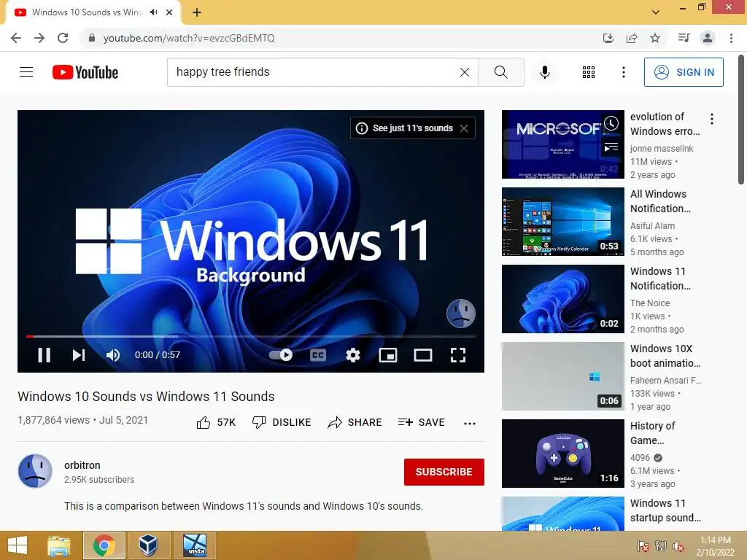The width and height of the screenshot is (747, 560).
Task: Dismiss the 'See just 11's sounds' card
Action: (x=464, y=128)
